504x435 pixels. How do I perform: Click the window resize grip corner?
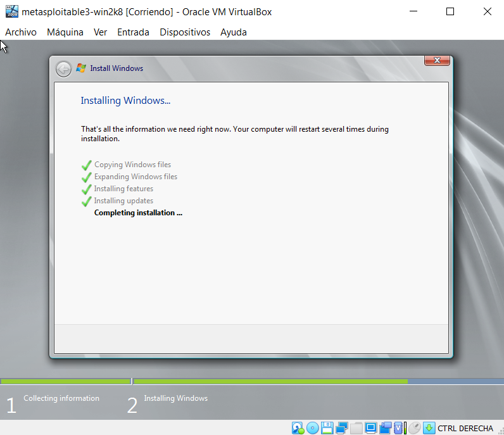pos(501,432)
